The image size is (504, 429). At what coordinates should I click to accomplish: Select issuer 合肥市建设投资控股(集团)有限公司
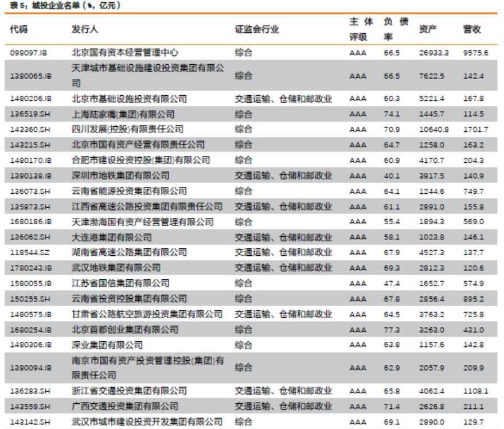coord(141,160)
